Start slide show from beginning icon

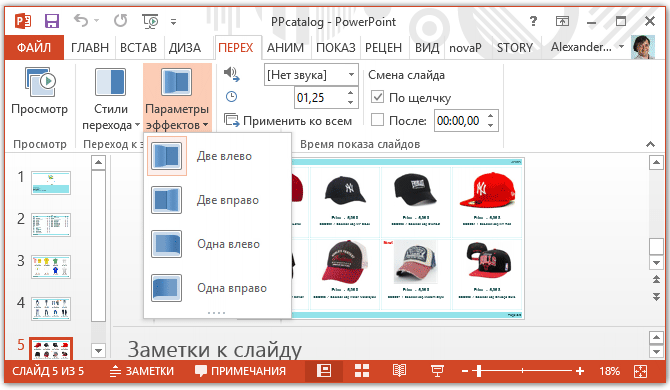click(150, 21)
